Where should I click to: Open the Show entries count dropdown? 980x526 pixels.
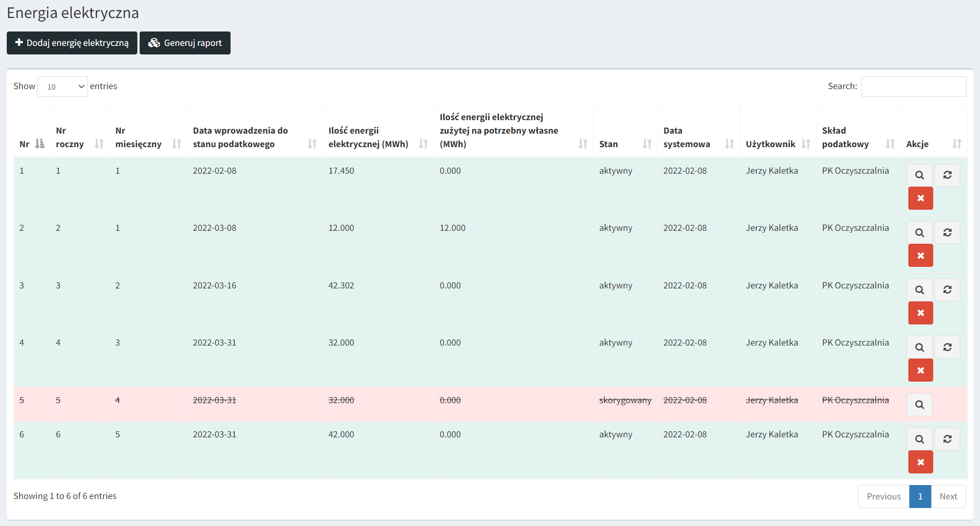[63, 86]
